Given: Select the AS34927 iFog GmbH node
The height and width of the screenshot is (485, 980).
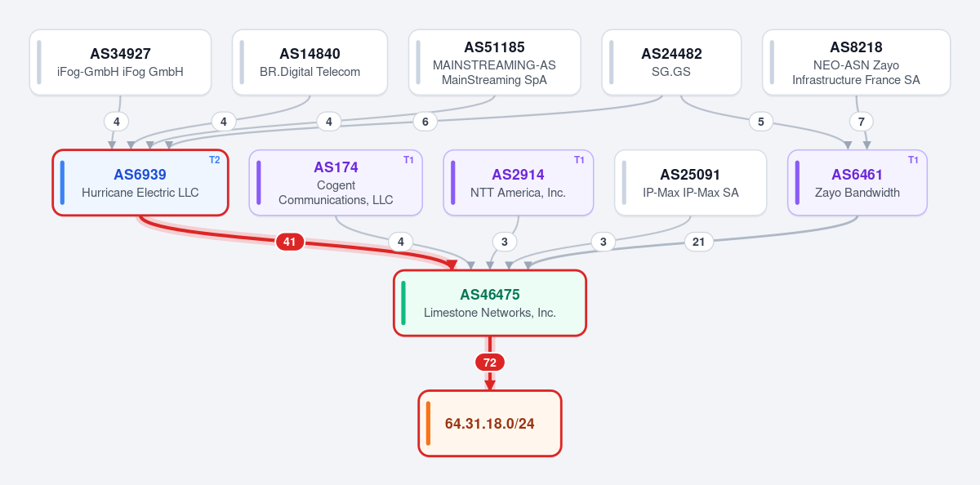Looking at the screenshot, I should click(120, 63).
